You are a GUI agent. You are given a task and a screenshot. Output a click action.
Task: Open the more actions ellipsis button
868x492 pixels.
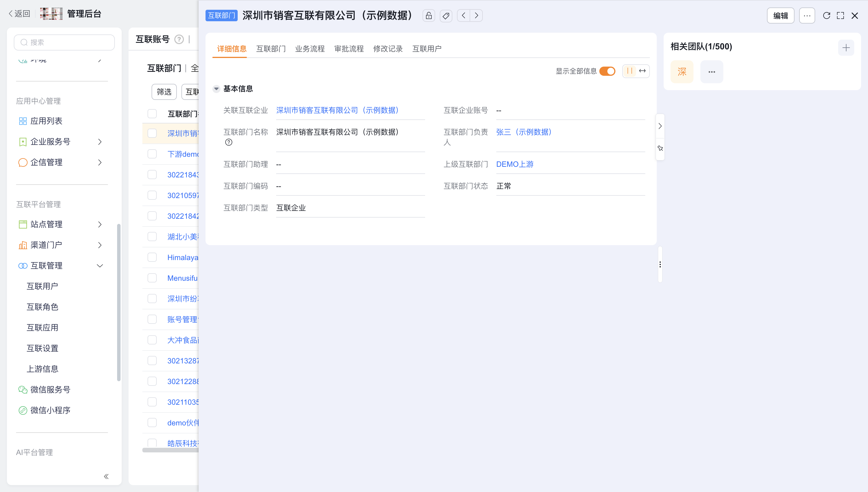click(x=807, y=16)
